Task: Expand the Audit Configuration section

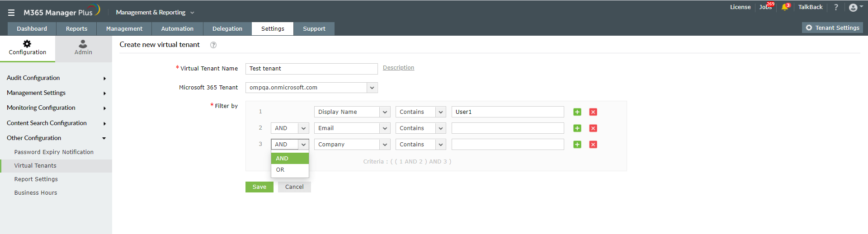Action: pos(56,78)
